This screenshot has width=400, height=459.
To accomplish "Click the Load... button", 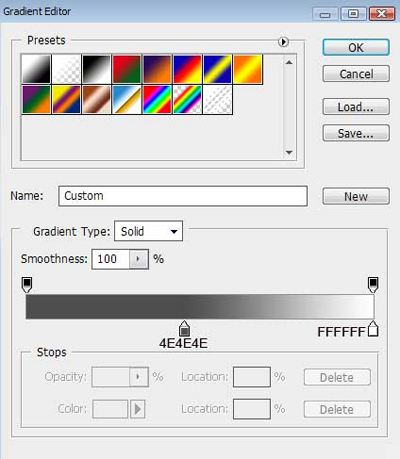I will click(356, 107).
